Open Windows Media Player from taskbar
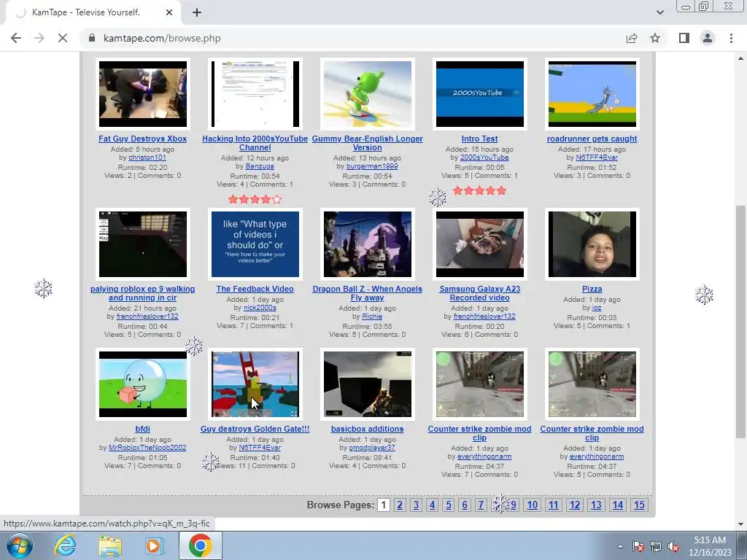This screenshot has width=747, height=560. pyautogui.click(x=154, y=545)
